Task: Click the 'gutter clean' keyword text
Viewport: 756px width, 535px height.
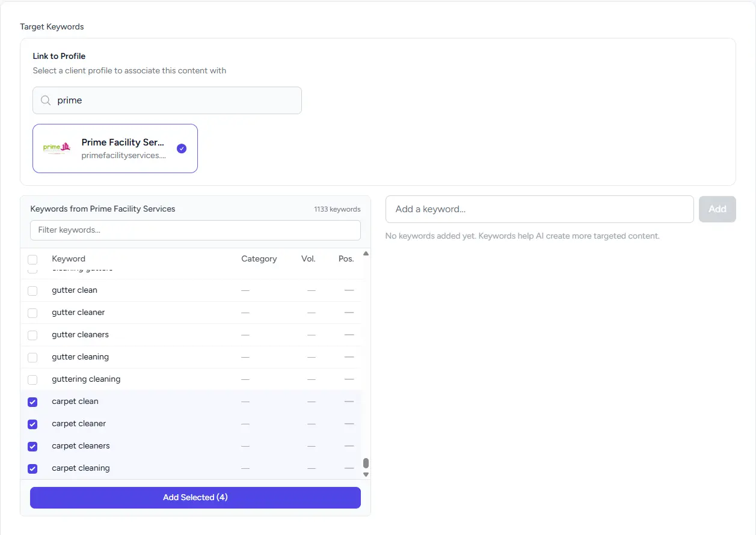Action: click(75, 290)
